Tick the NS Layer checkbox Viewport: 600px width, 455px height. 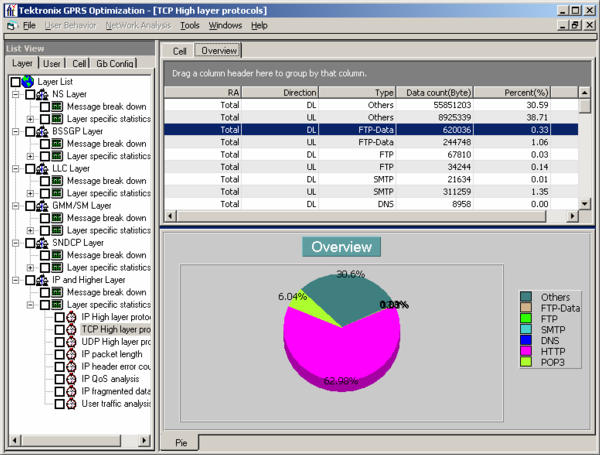[x=30, y=94]
